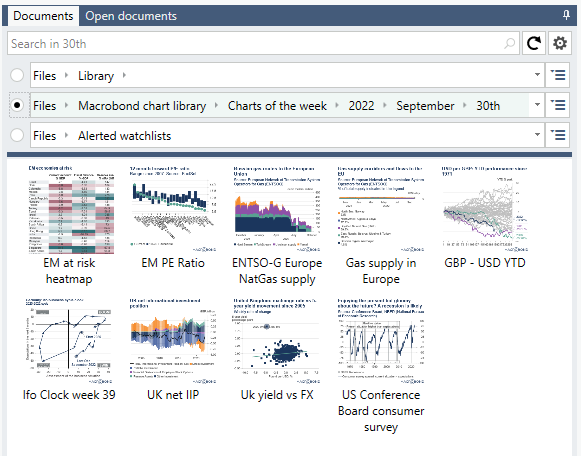Click the 'EM at risk heatmap' label

pos(69,271)
